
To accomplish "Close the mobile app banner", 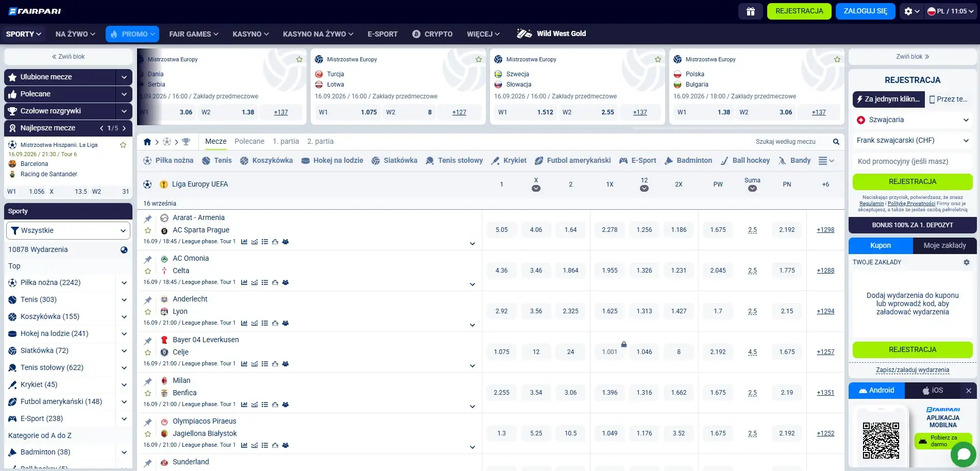I will coord(969,391).
